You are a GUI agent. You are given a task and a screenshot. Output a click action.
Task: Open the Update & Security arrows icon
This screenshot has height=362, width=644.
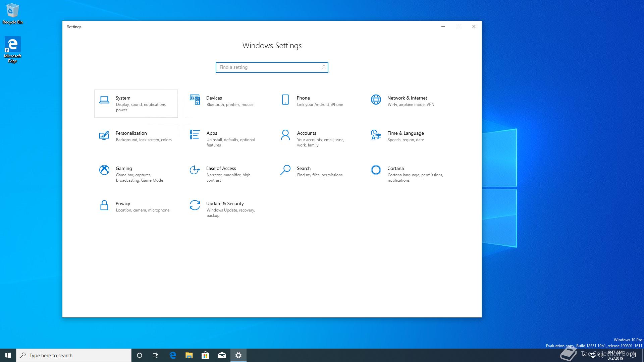(x=195, y=205)
